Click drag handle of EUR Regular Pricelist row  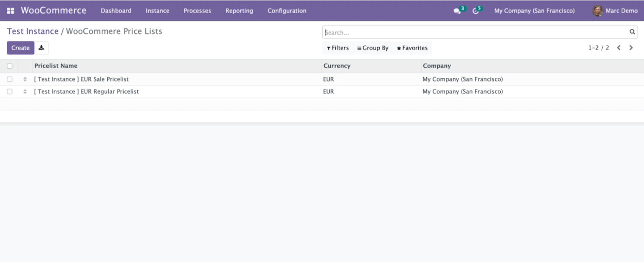click(x=25, y=91)
